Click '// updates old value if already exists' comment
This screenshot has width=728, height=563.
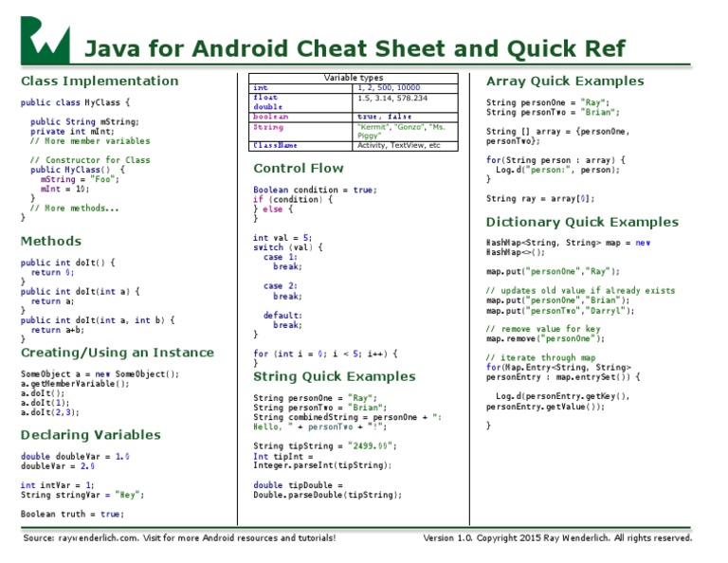tap(580, 291)
